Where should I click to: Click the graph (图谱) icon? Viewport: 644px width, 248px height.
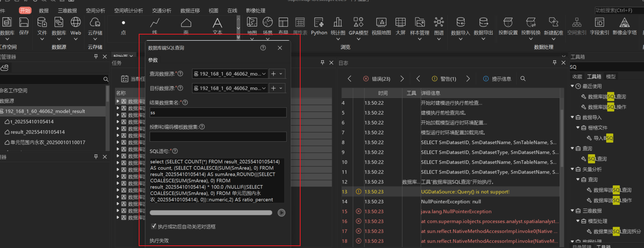coord(439,22)
